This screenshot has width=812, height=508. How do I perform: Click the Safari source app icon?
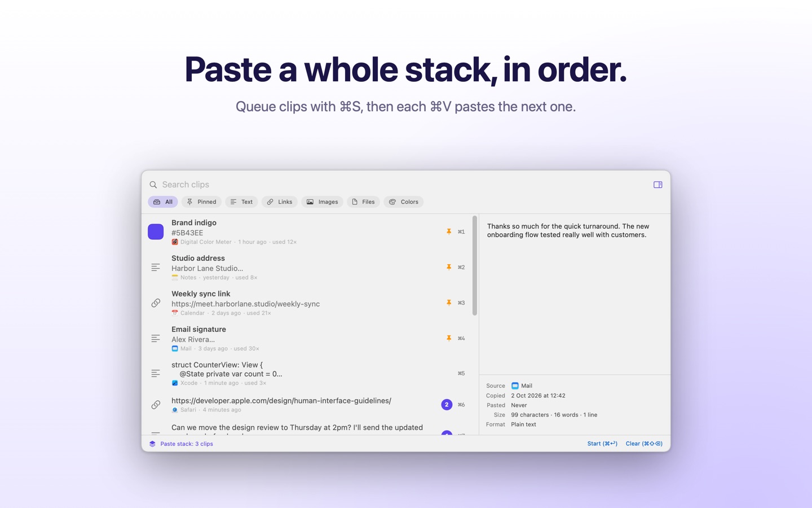tap(175, 410)
